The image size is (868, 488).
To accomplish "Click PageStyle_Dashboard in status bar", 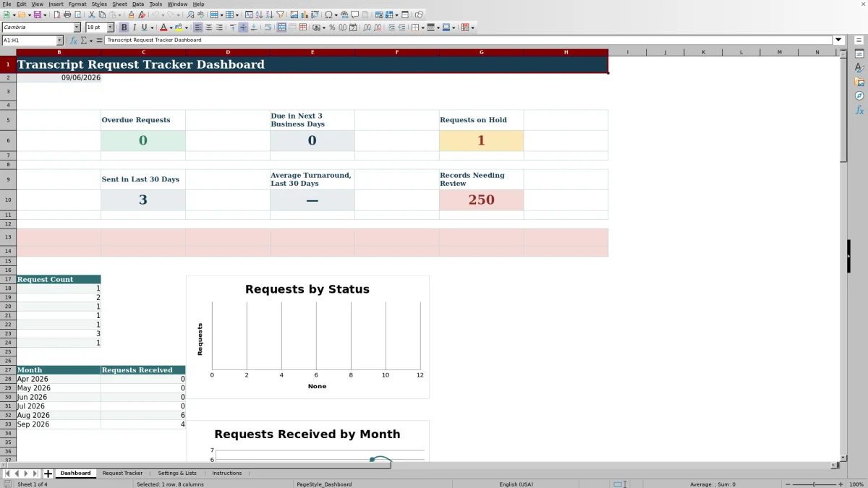I will click(x=324, y=484).
